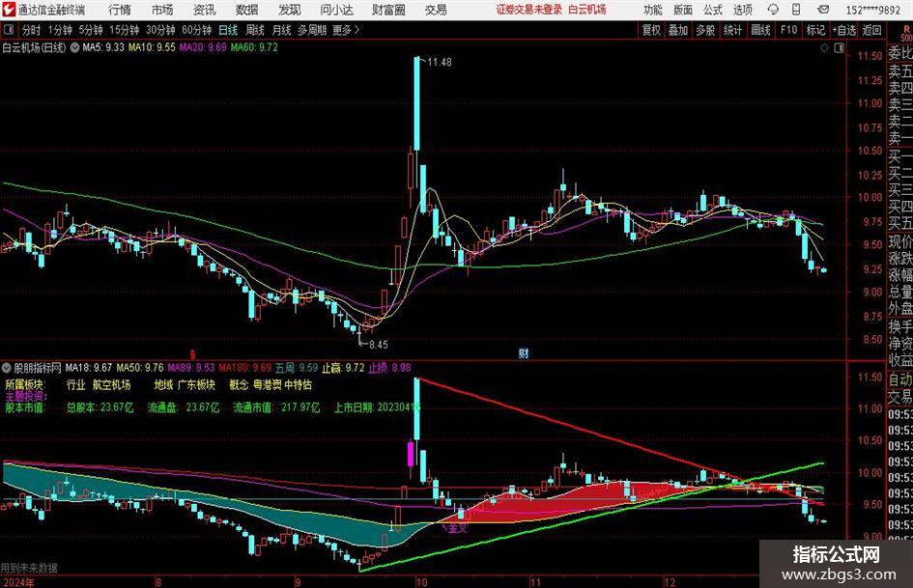Click the 广东板块 region label

pyautogui.click(x=196, y=385)
